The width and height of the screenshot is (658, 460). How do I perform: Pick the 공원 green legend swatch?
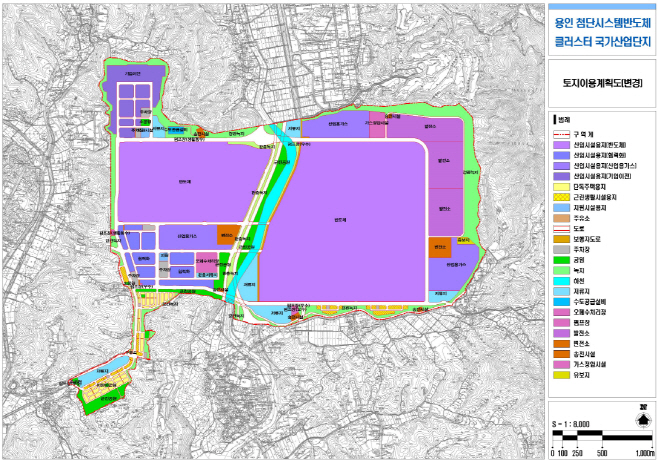[560, 258]
